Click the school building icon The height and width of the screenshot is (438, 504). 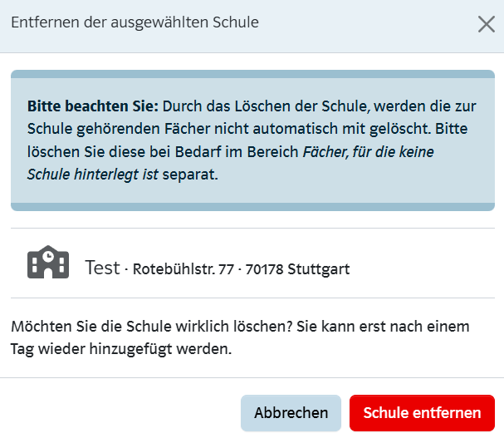[x=49, y=263]
